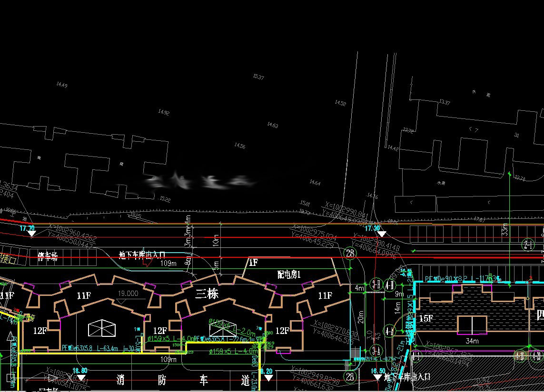The height and width of the screenshot is (392, 544).
Task: Click the 33m vertical dimension text
Action: click(505, 230)
